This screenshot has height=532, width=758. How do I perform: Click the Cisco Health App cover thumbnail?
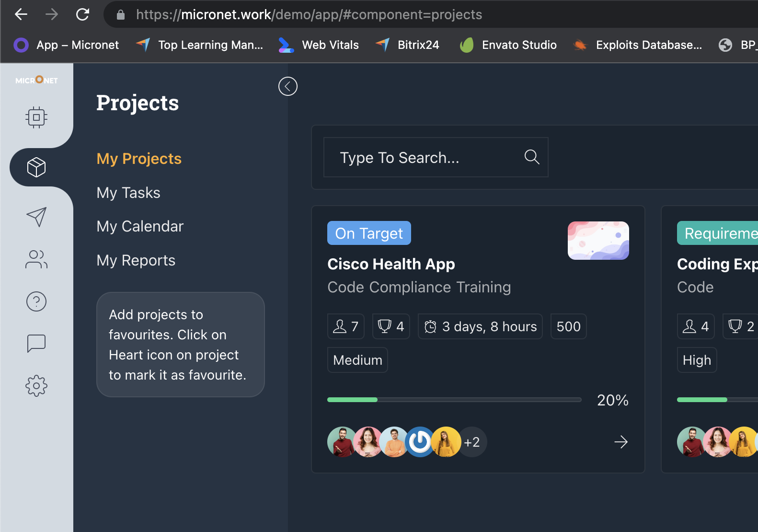pyautogui.click(x=598, y=241)
